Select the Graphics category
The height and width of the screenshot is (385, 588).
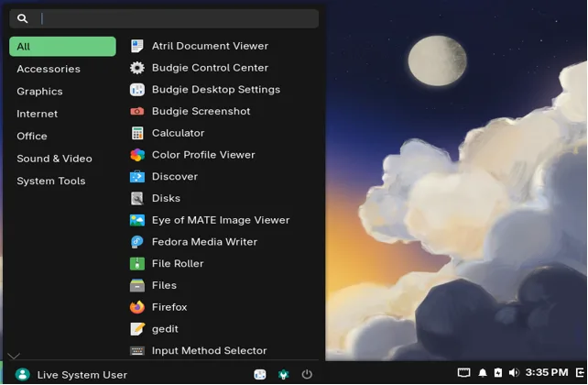(x=62, y=92)
